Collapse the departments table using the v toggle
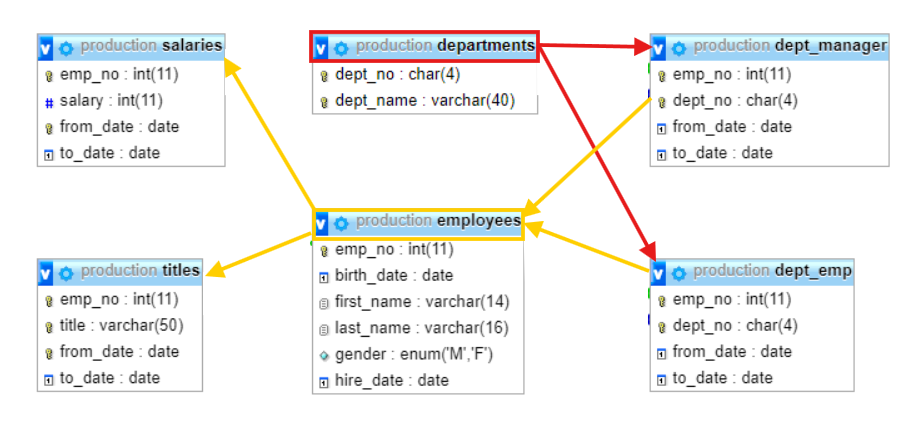 click(320, 48)
